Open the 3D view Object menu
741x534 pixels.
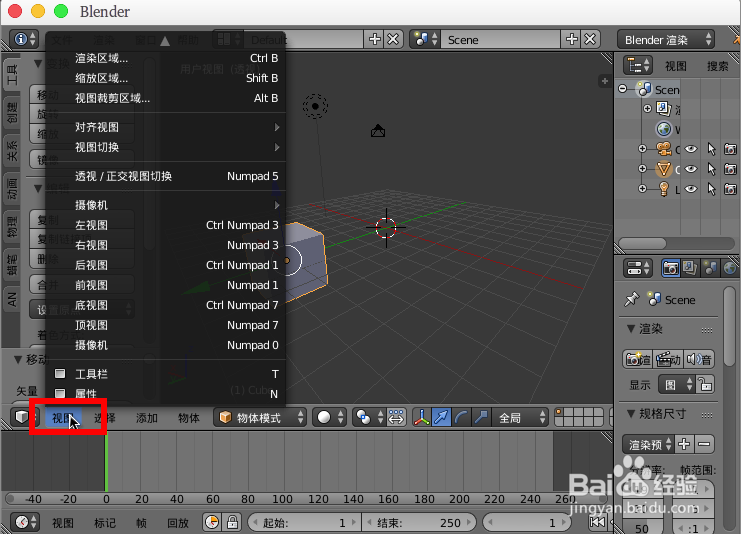point(189,418)
